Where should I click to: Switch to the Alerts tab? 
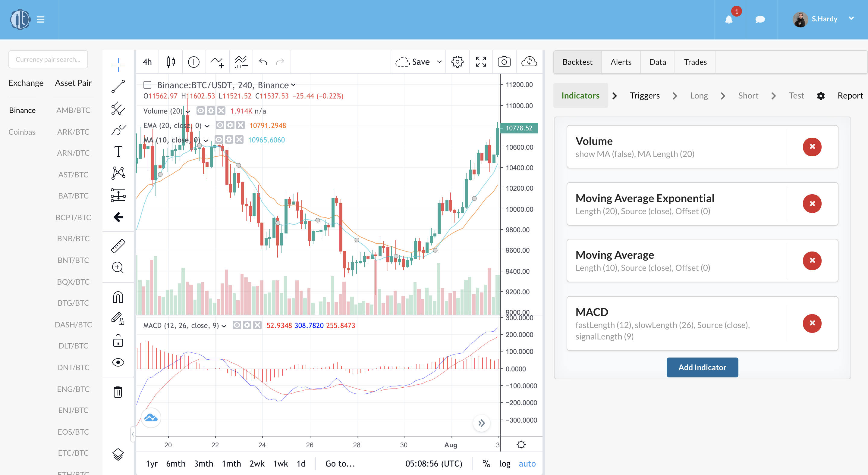pos(621,62)
